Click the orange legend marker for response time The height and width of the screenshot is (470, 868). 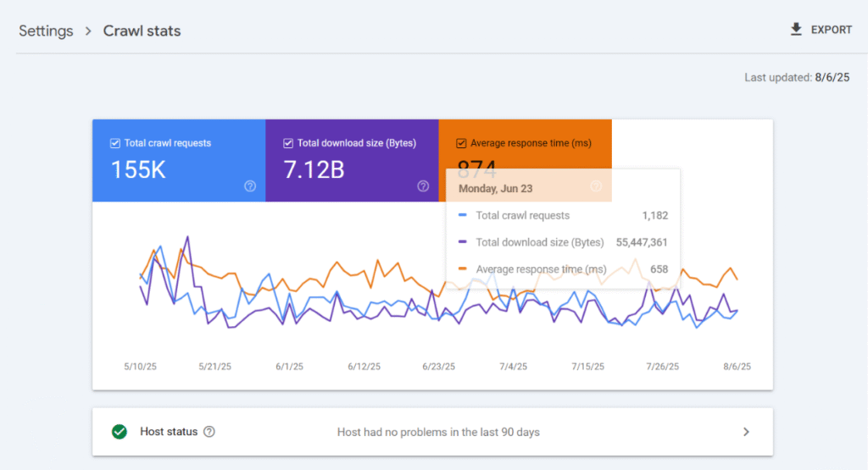[x=463, y=270]
